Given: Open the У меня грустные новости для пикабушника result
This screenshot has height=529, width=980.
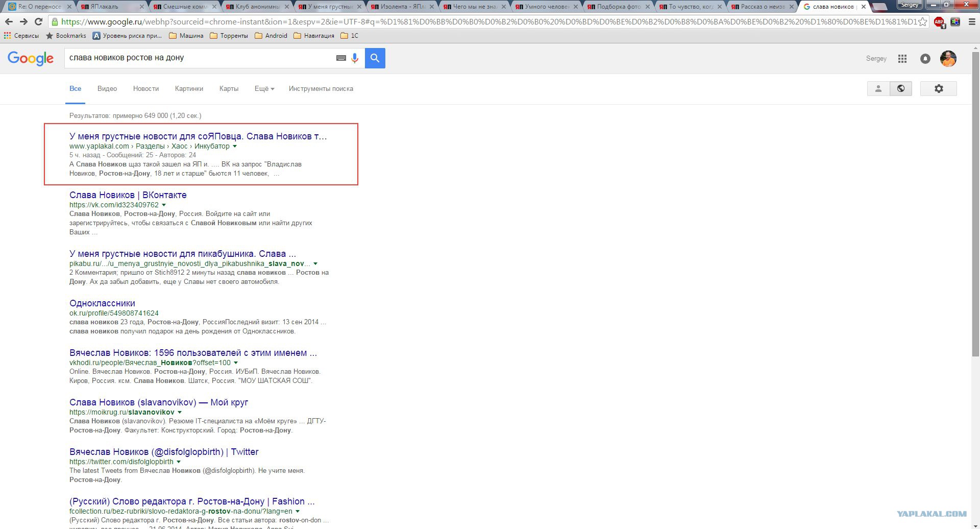Looking at the screenshot, I should 183,254.
